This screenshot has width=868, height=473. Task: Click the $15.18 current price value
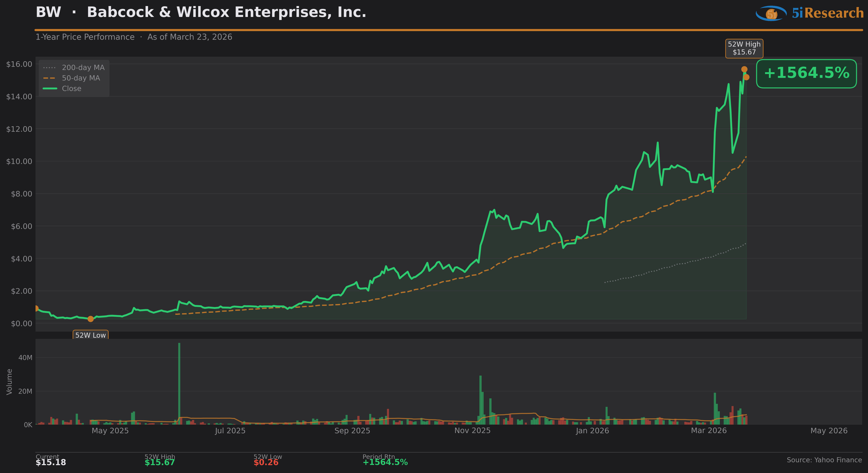(51, 462)
